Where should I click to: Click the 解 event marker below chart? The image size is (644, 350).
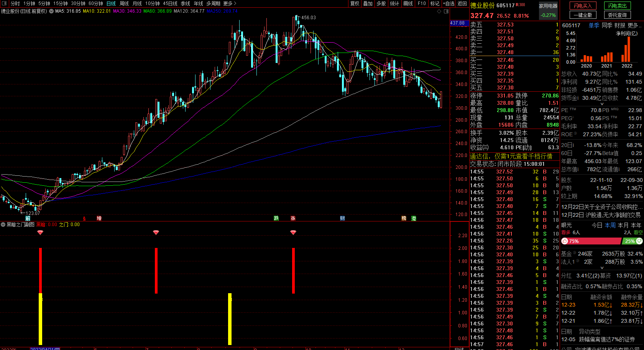28,218
